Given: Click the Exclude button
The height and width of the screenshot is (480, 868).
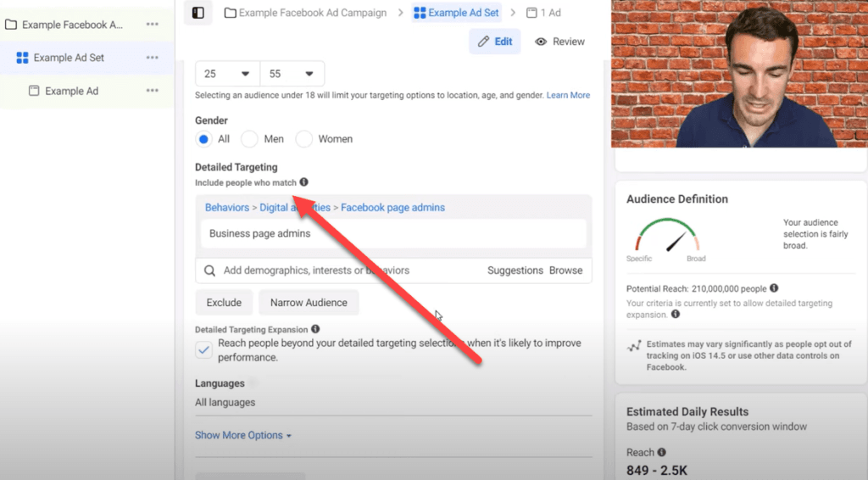Looking at the screenshot, I should (x=224, y=303).
